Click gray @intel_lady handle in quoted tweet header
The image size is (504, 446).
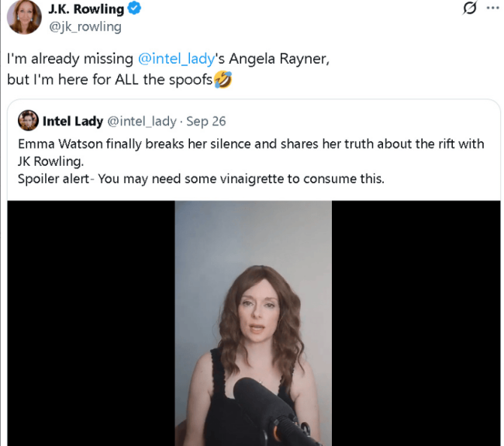point(142,121)
